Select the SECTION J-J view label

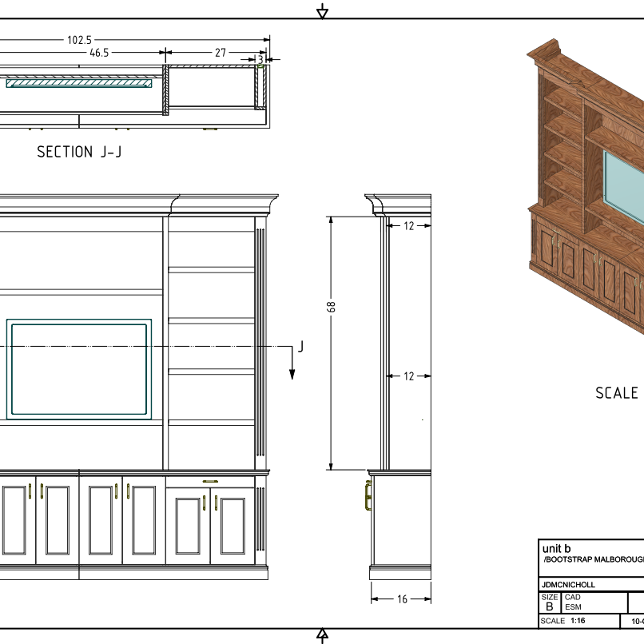(x=79, y=152)
